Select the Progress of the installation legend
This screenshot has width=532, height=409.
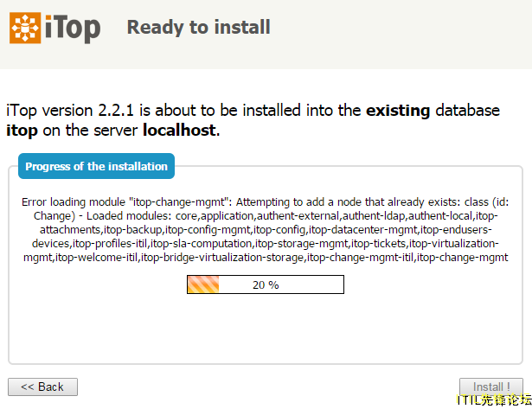tap(96, 166)
